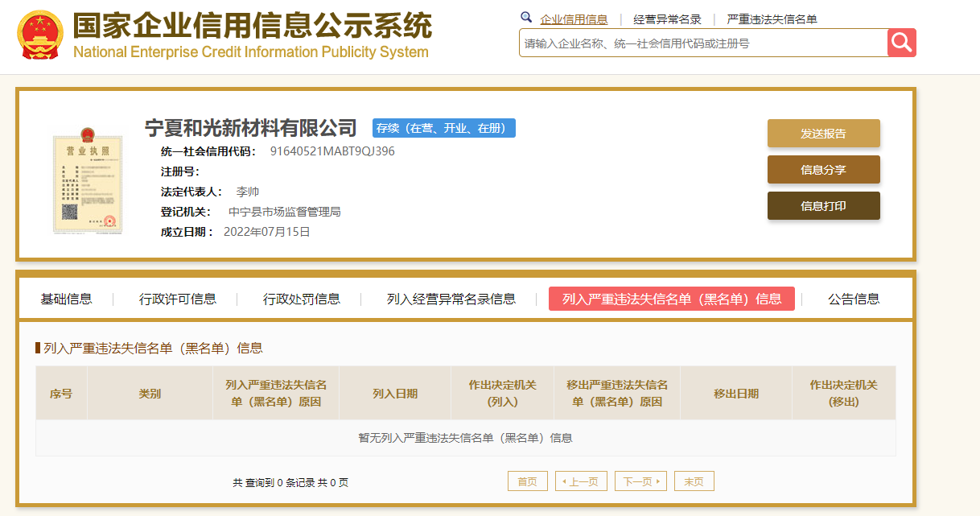Click the registration authority 中宁县市场监督管理局

coord(285,212)
